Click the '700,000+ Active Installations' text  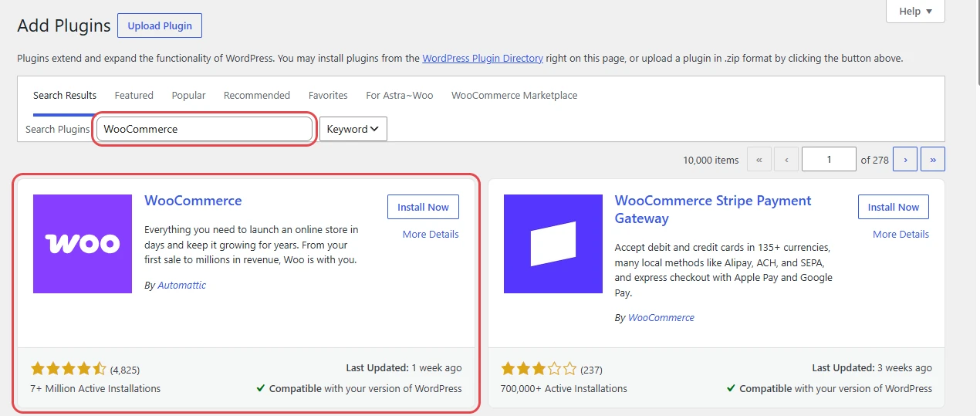coord(564,389)
